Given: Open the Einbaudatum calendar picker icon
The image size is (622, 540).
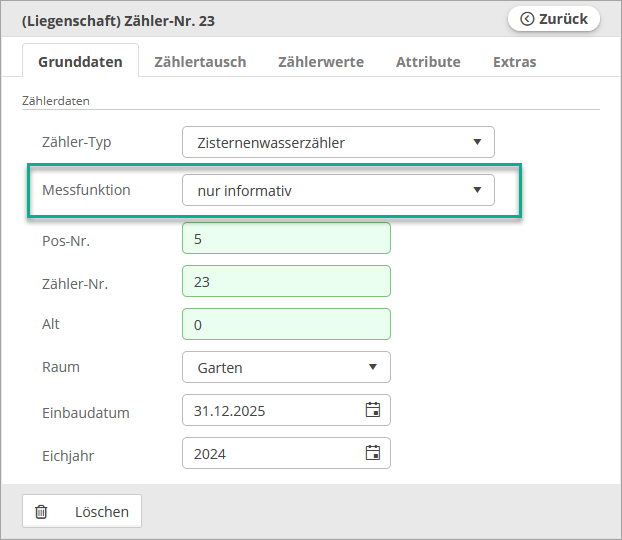Looking at the screenshot, I should click(373, 410).
